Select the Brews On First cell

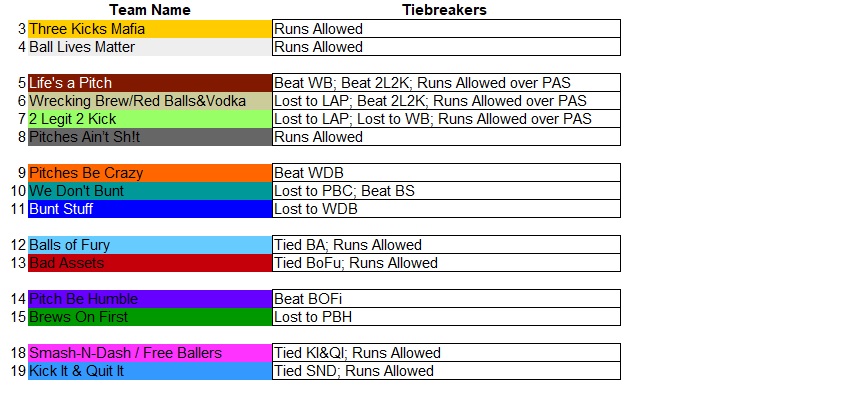coord(150,317)
